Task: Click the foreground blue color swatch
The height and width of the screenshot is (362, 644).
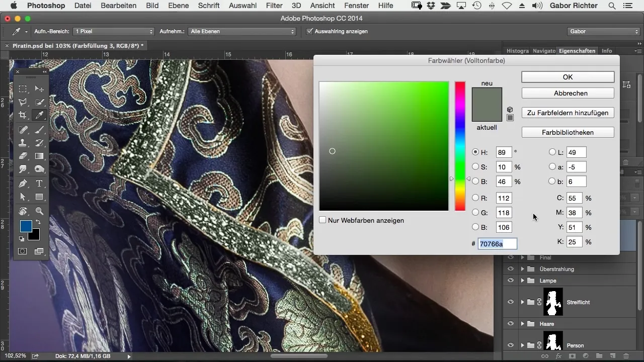Action: click(25, 226)
